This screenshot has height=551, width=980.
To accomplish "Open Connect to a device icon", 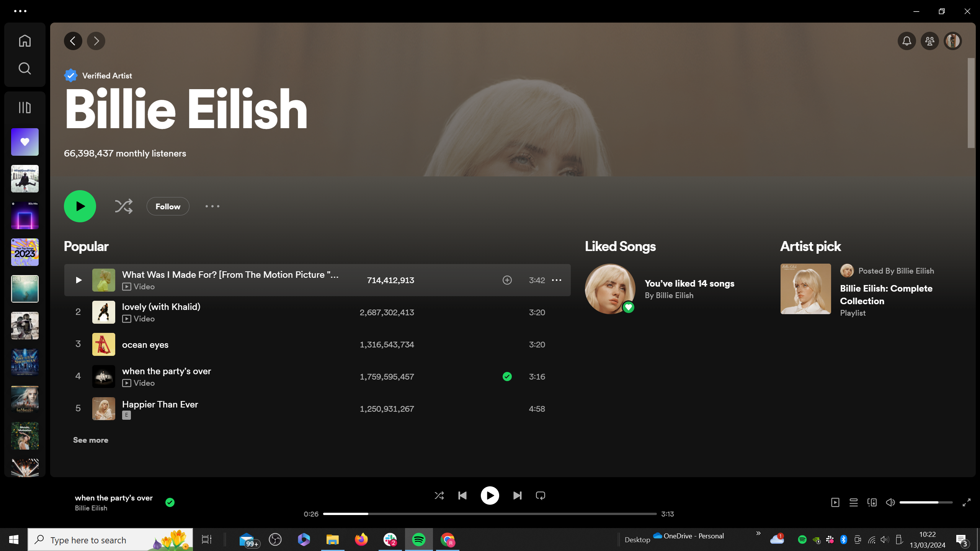I will point(872,502).
